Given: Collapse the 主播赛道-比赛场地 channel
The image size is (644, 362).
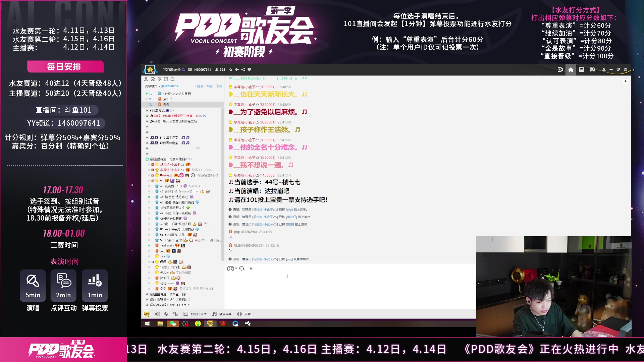Looking at the screenshot, I should coord(147,159).
